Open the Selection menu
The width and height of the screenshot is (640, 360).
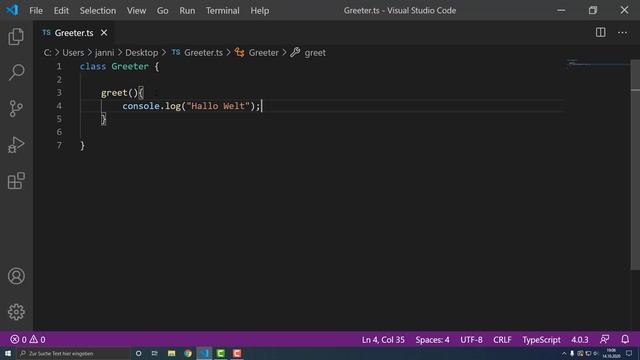[98, 10]
